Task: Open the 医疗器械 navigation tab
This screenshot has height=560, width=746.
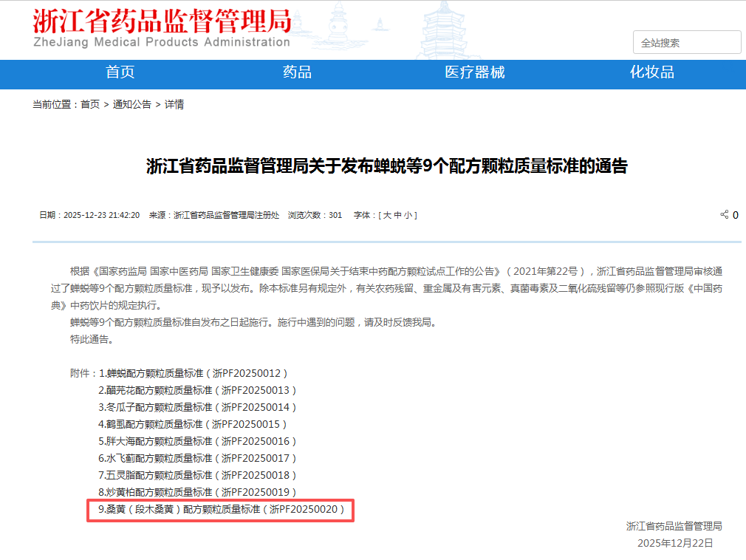Action: pyautogui.click(x=475, y=72)
